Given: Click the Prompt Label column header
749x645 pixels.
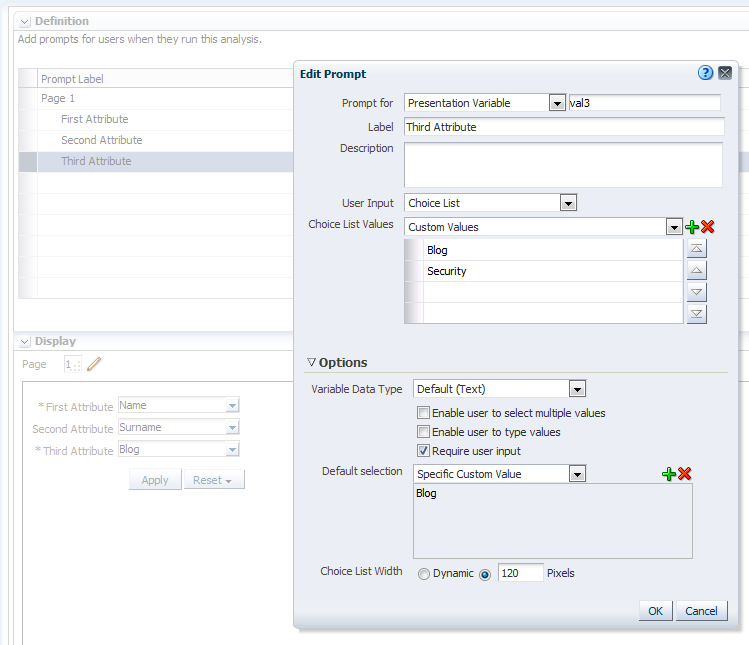Looking at the screenshot, I should (x=165, y=79).
